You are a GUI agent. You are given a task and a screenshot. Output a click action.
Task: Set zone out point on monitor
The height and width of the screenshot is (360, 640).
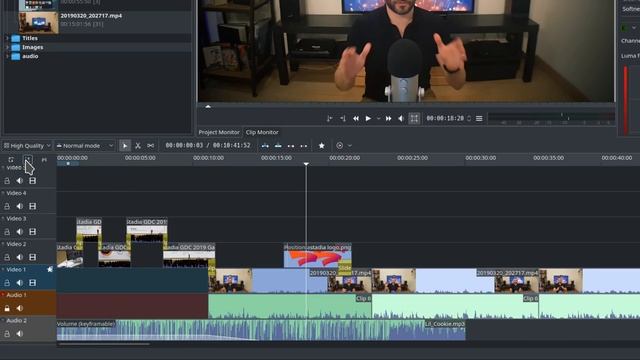pos(343,118)
